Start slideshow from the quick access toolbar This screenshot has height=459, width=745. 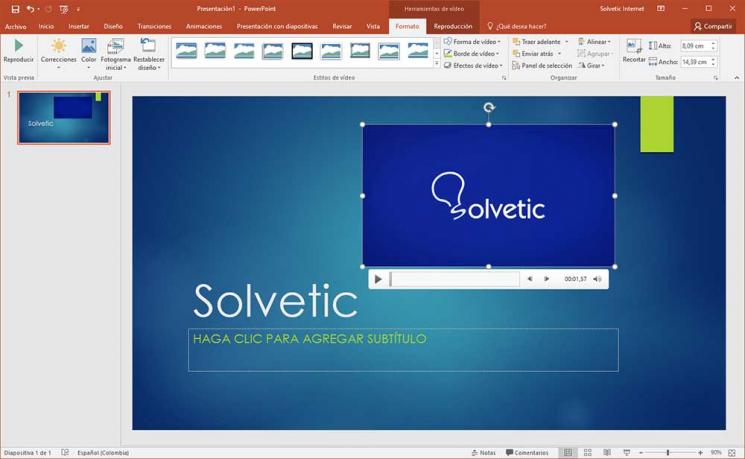click(x=64, y=9)
